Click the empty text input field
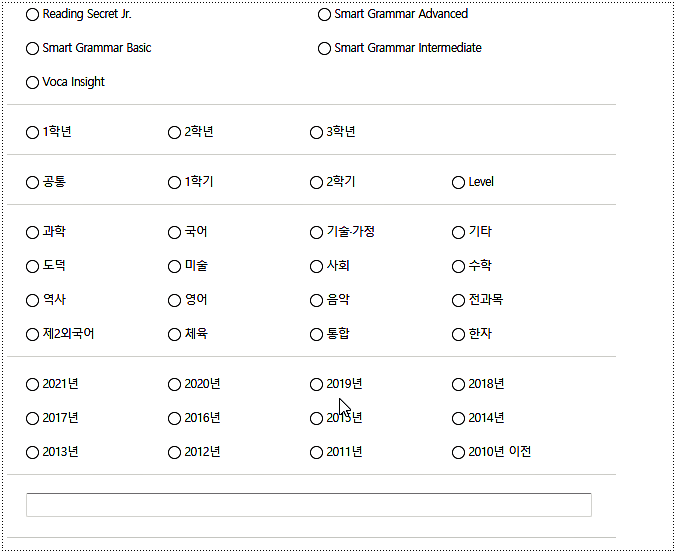The height and width of the screenshot is (553, 676). point(308,505)
